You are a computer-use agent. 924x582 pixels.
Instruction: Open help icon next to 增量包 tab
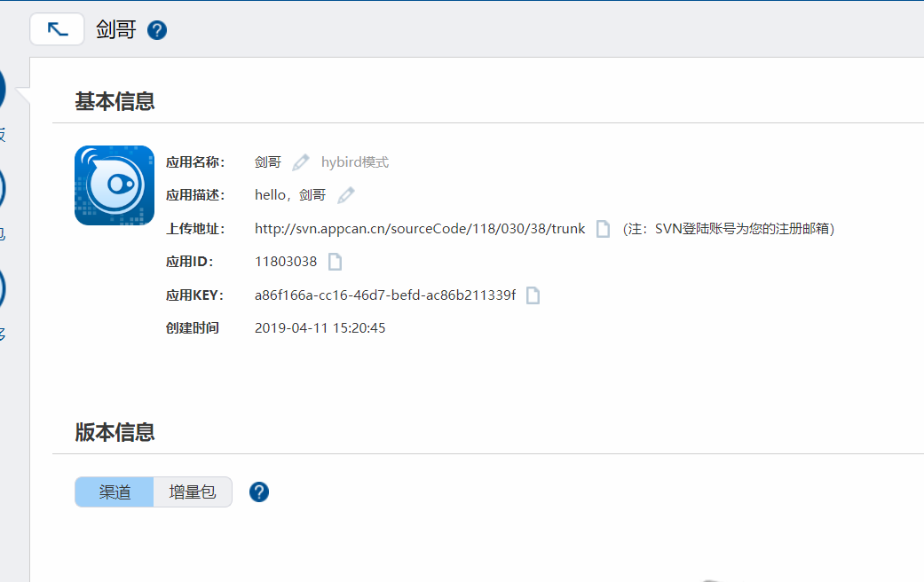pos(259,492)
